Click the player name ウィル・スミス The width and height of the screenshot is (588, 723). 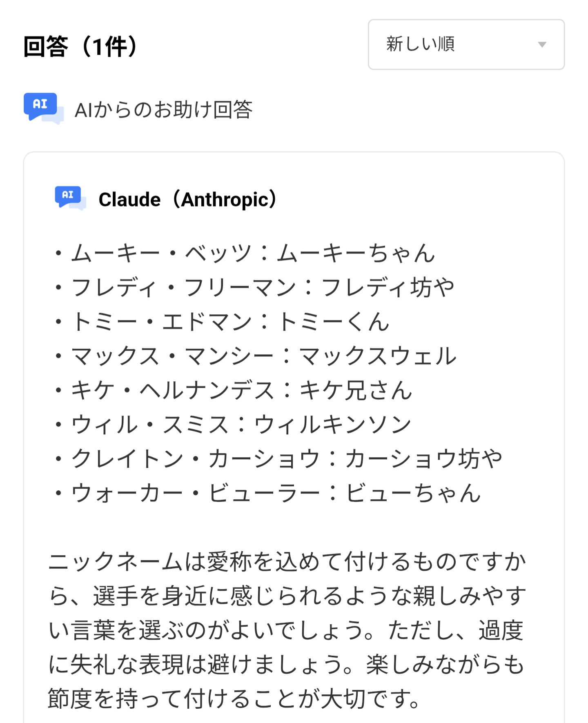150,425
